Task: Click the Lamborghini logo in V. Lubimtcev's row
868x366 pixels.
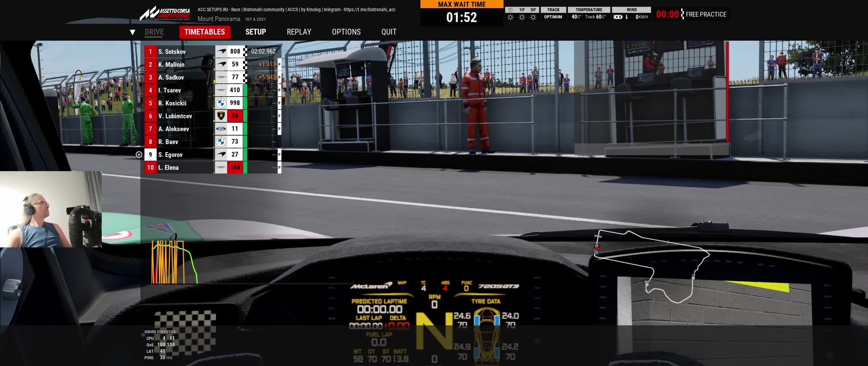Action: [x=221, y=116]
